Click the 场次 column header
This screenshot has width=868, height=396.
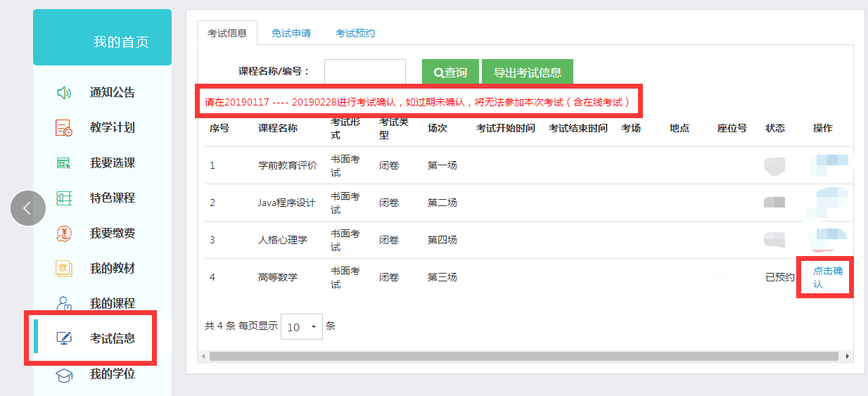pos(438,128)
